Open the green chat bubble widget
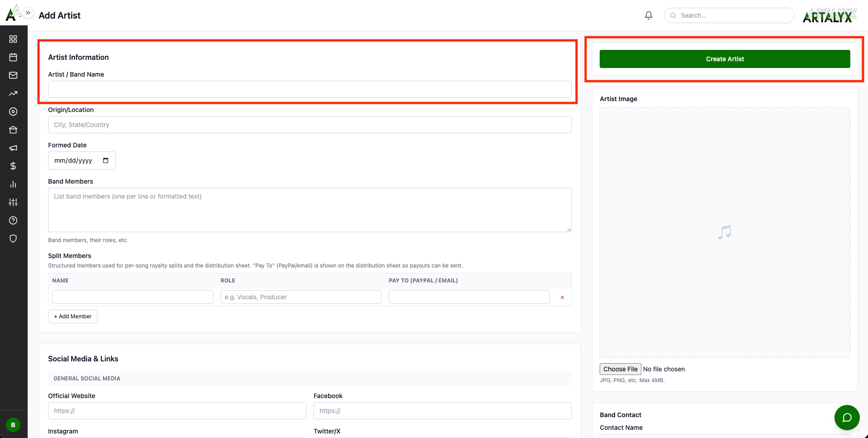Screen dimensions: 868x438 tap(847, 418)
